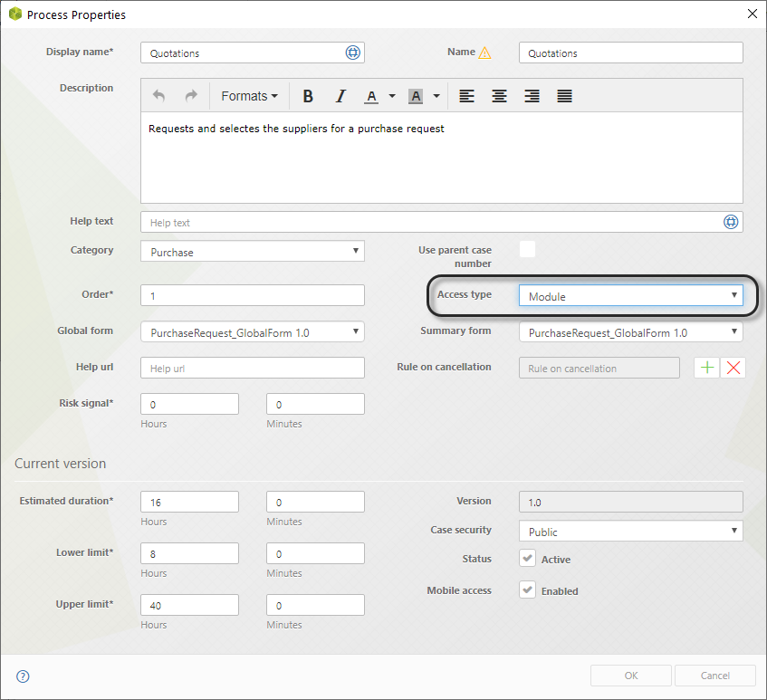Align description text right
The width and height of the screenshot is (767, 700).
[x=532, y=96]
